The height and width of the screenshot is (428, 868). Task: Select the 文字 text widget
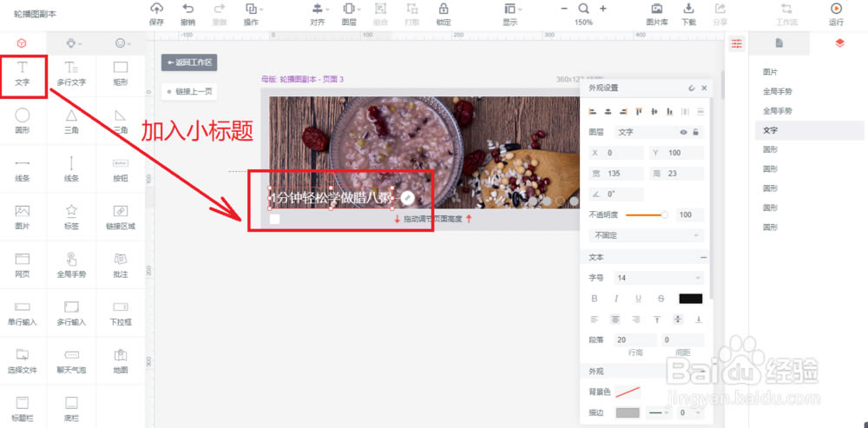pyautogui.click(x=23, y=75)
